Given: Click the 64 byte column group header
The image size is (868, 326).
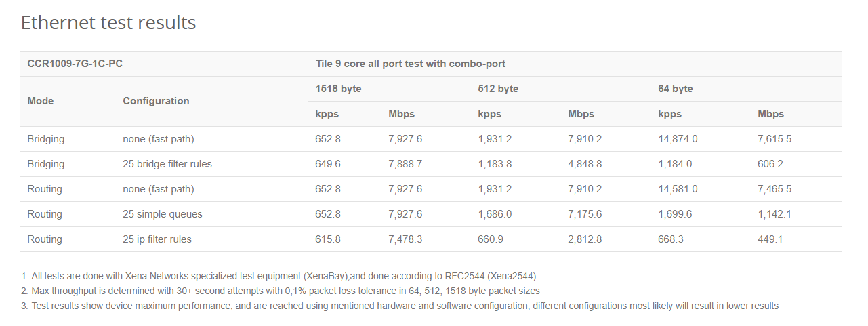Looking at the screenshot, I should point(676,89).
